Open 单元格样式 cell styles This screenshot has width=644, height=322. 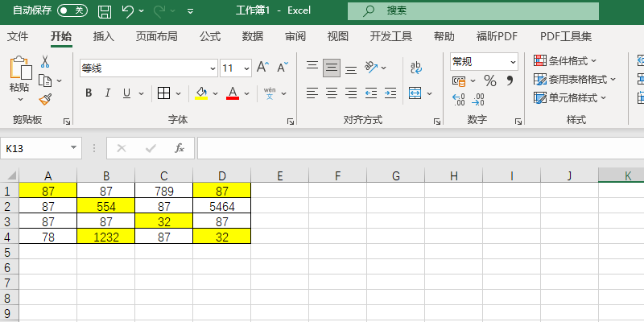(x=570, y=97)
